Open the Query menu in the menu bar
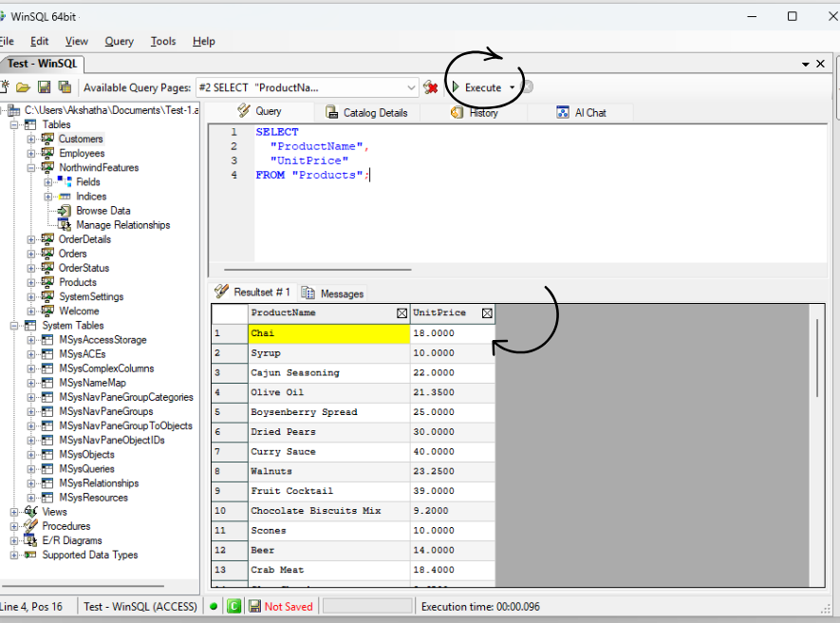840x623 pixels. click(x=119, y=41)
